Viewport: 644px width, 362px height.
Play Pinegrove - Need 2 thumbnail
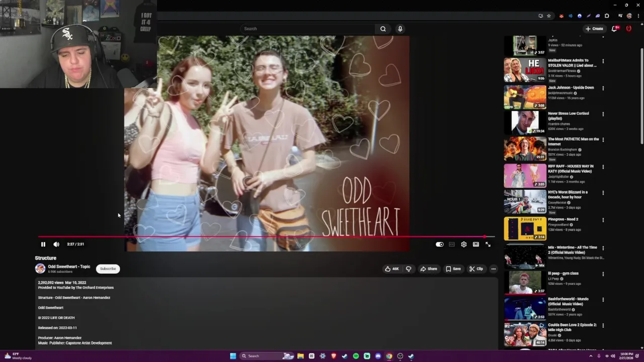point(525,228)
